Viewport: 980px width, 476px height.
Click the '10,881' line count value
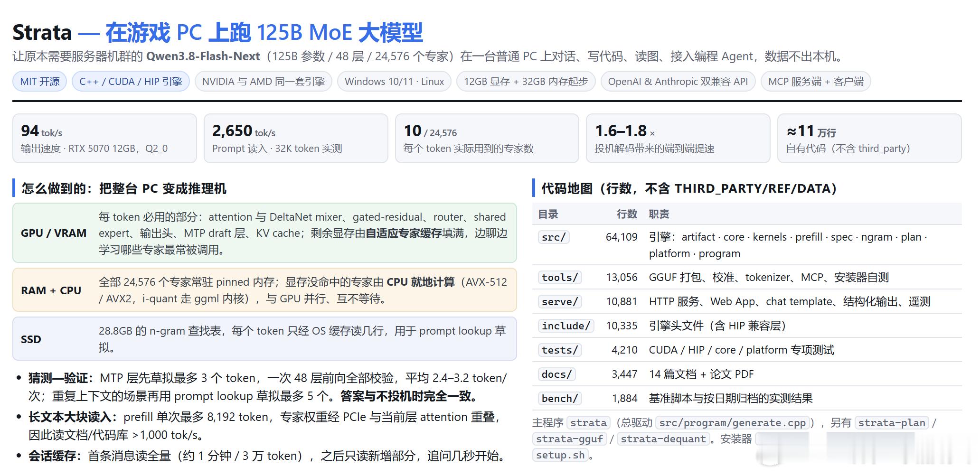pyautogui.click(x=622, y=301)
